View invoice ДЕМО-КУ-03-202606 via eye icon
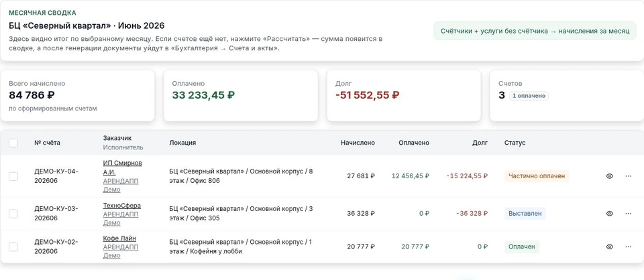The width and height of the screenshot is (644, 280). (x=610, y=214)
